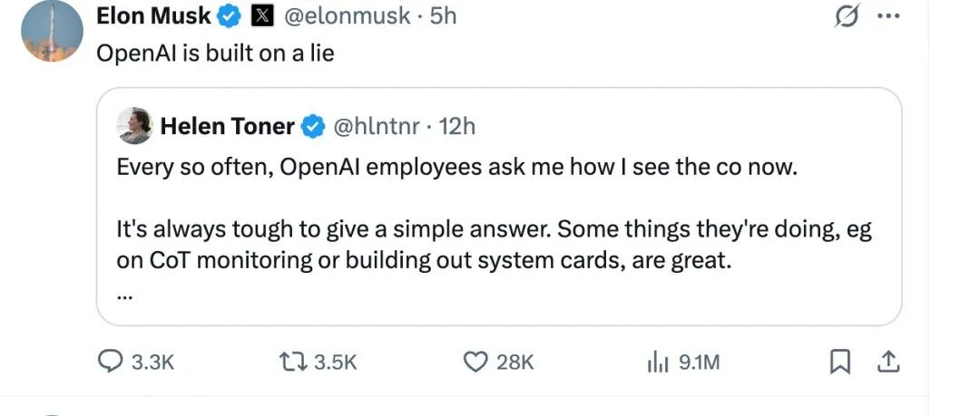
Task: Open Helen Toner's profile picture
Action: coord(135,127)
